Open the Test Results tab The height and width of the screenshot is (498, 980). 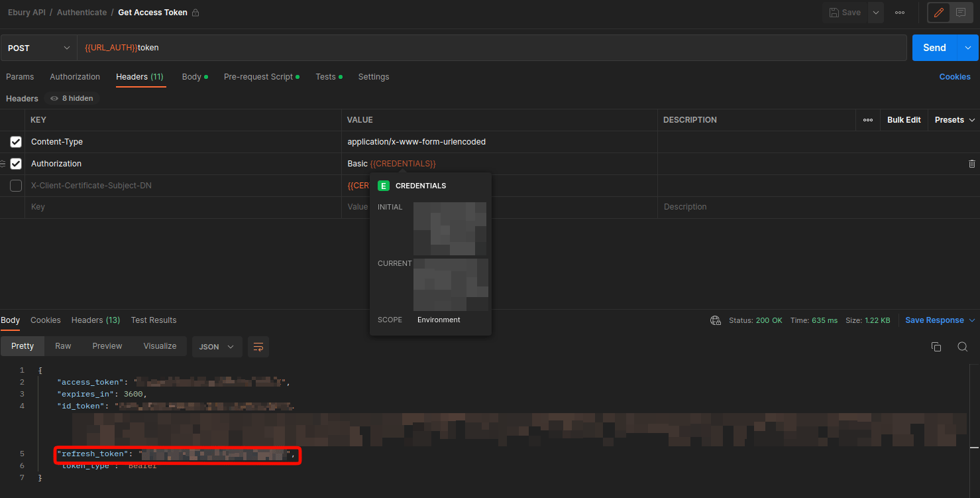(154, 320)
